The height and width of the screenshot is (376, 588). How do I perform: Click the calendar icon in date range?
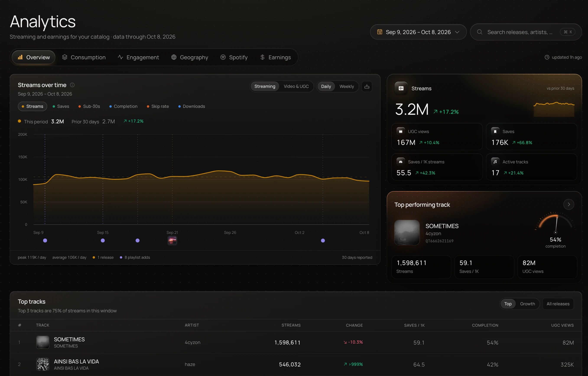379,32
